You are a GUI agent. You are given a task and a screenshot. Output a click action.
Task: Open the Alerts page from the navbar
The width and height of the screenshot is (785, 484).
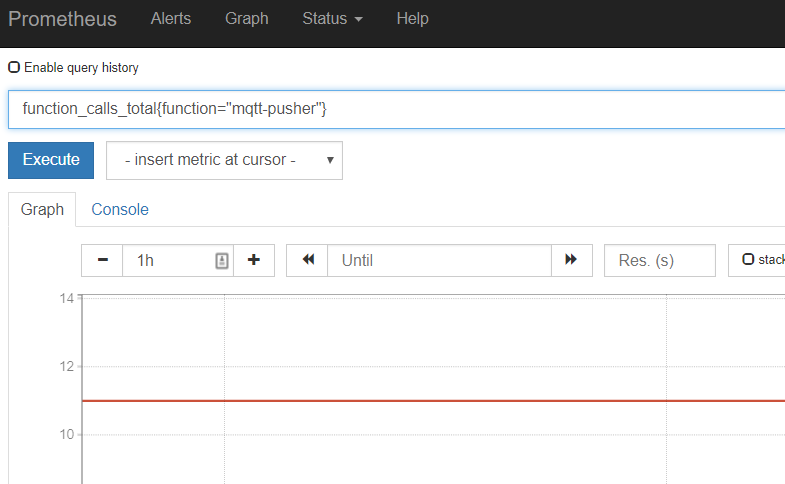pos(171,19)
